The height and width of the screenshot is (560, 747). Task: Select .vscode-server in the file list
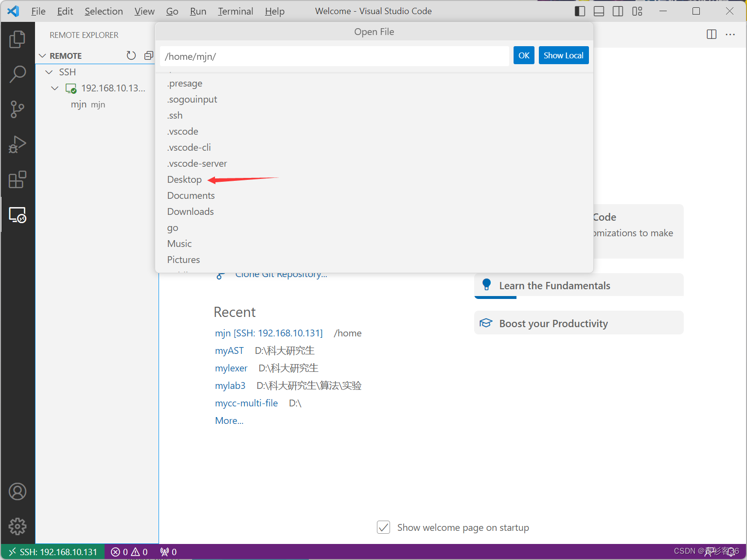374,163
